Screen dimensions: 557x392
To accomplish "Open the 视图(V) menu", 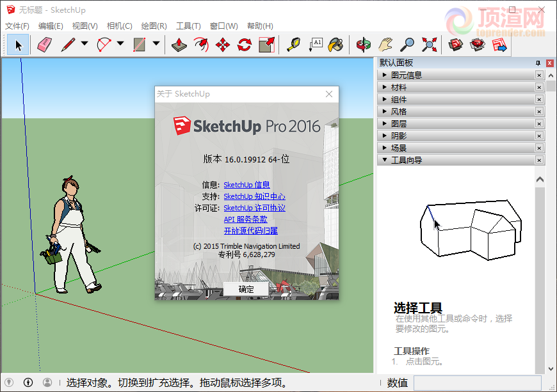I will click(85, 26).
